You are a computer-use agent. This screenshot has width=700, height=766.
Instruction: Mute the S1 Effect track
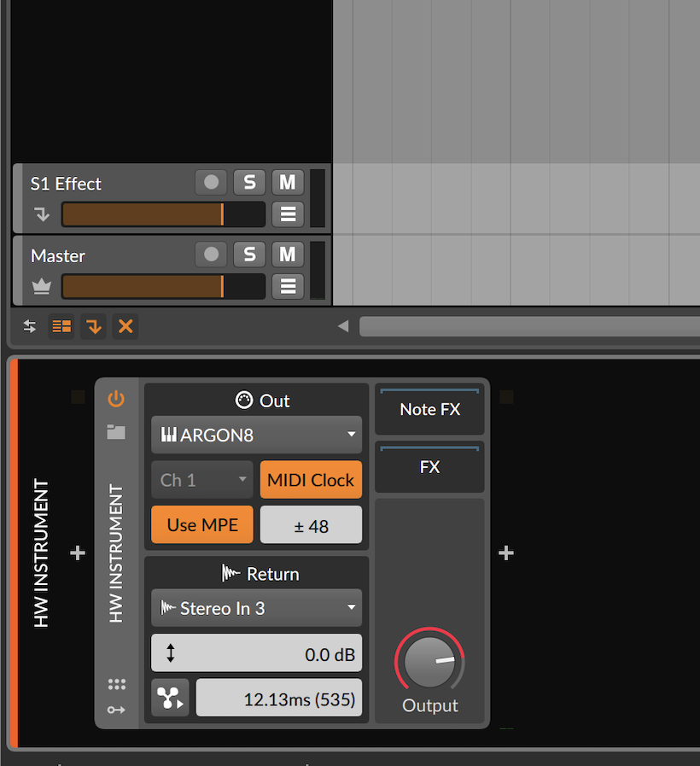coord(288,182)
